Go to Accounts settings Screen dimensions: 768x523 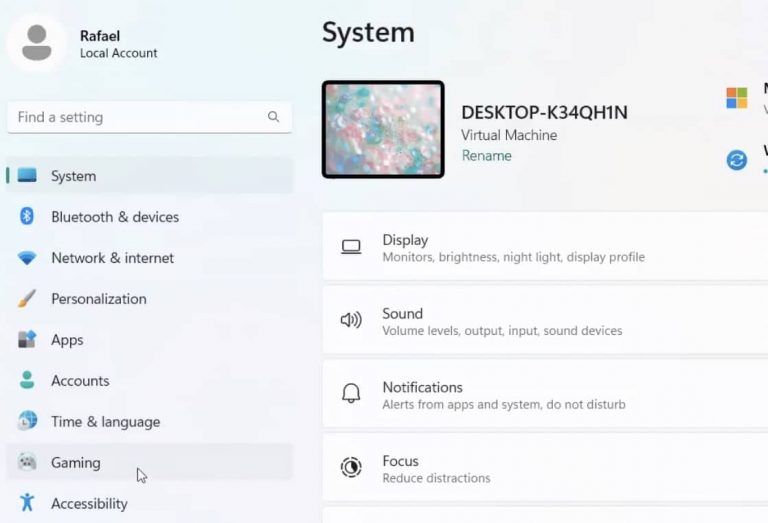point(80,381)
